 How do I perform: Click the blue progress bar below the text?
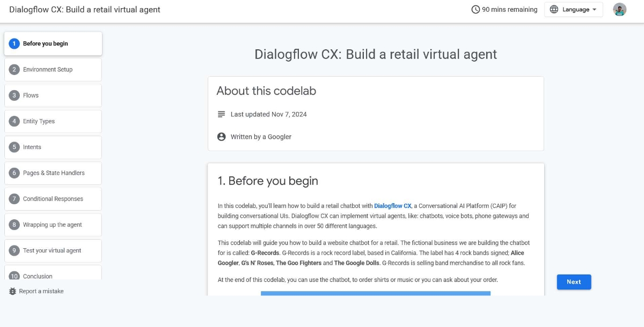pyautogui.click(x=376, y=294)
